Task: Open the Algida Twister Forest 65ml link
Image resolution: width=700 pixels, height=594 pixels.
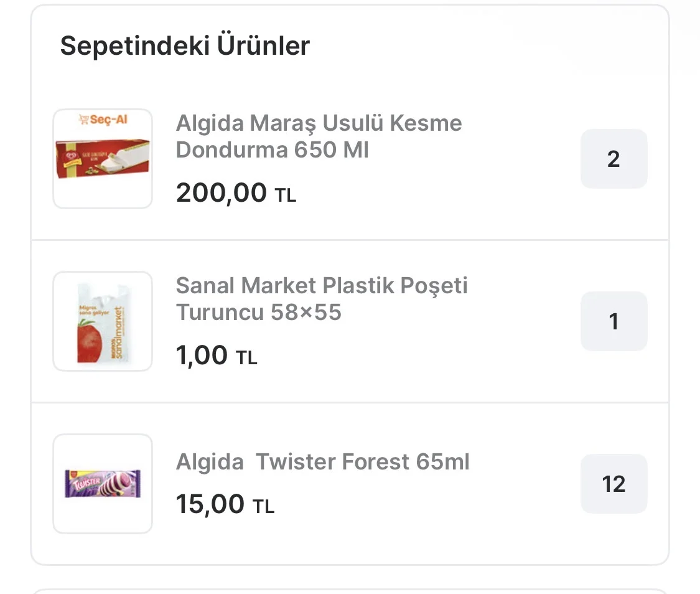Action: click(322, 462)
